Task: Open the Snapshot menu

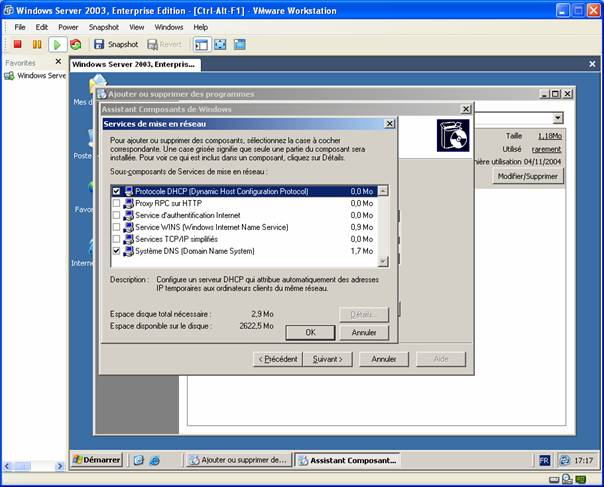Action: coord(104,27)
